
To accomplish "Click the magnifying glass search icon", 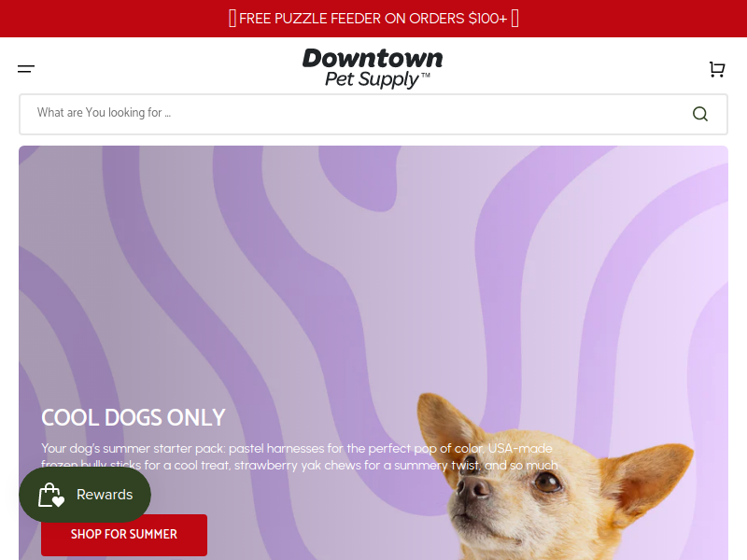I will [699, 114].
